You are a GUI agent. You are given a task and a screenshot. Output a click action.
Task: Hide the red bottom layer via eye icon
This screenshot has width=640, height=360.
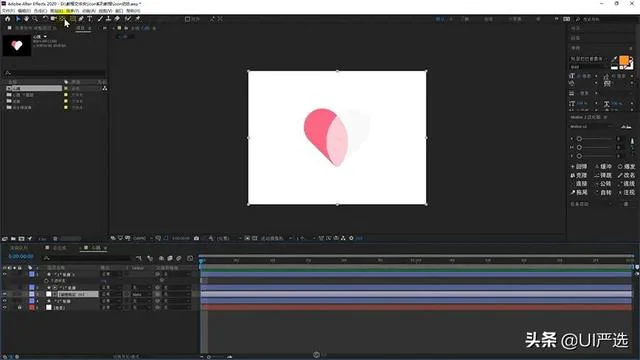click(x=4, y=307)
